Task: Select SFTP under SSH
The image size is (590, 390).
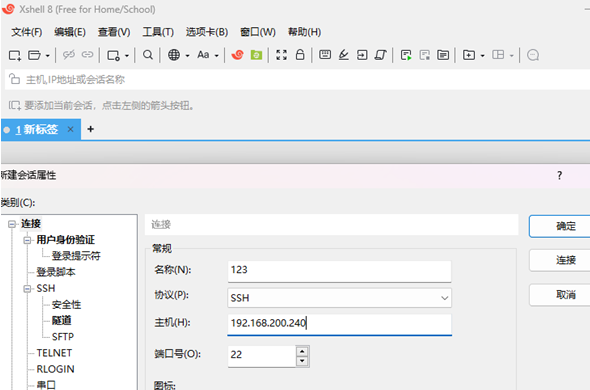Action: 63,337
